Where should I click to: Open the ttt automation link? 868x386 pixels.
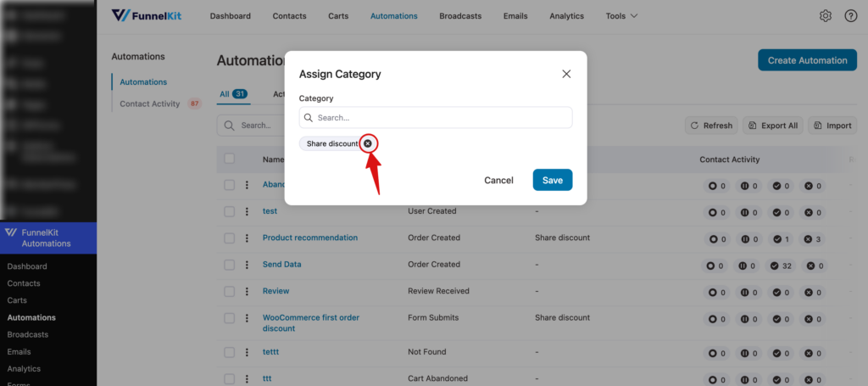point(267,379)
